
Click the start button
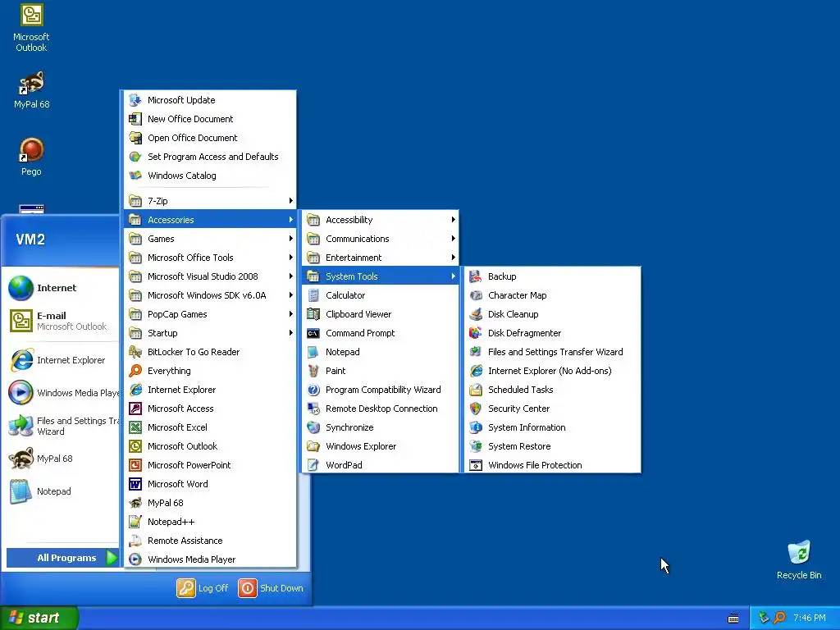(x=39, y=618)
